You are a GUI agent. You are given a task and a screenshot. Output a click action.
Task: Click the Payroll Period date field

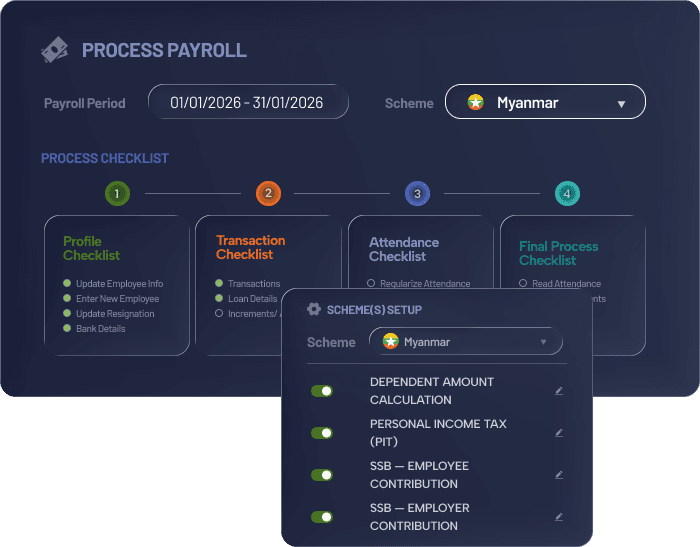click(248, 102)
